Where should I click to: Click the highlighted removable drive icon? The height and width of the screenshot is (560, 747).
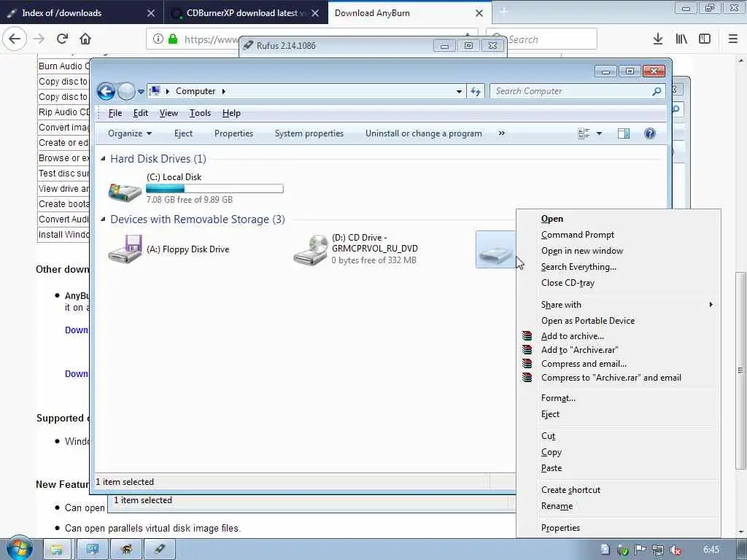495,249
